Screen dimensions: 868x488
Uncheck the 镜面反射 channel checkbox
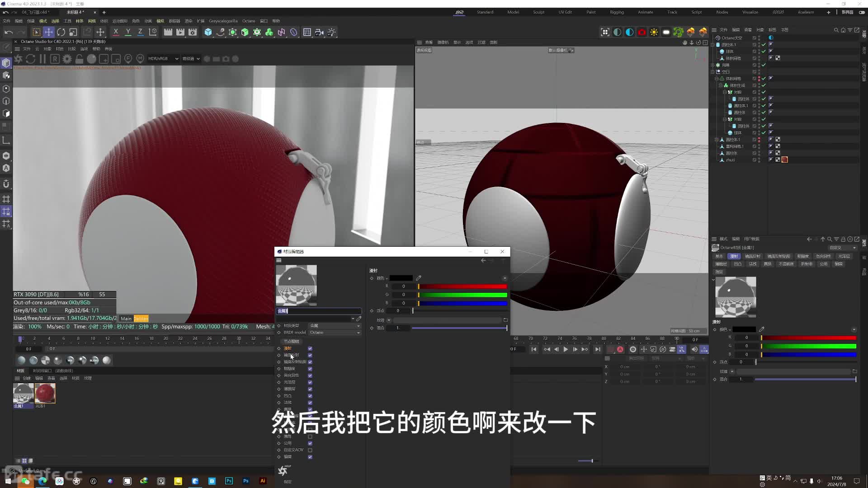pyautogui.click(x=310, y=355)
